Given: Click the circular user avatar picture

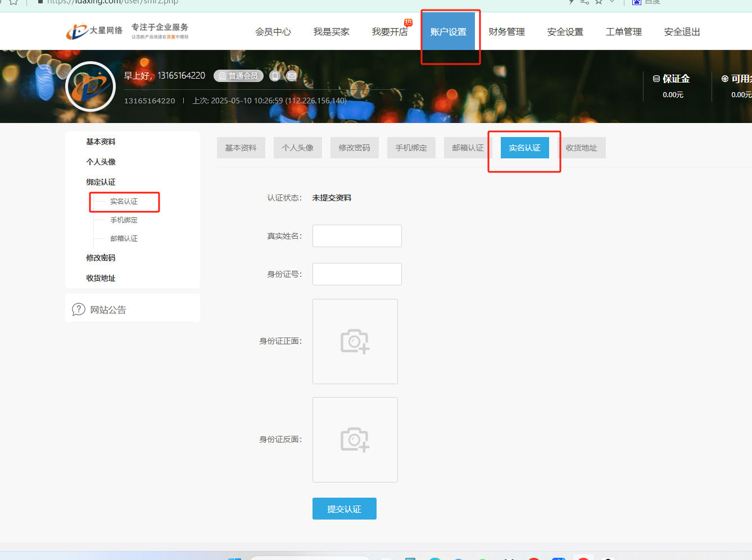Looking at the screenshot, I should coord(90,87).
